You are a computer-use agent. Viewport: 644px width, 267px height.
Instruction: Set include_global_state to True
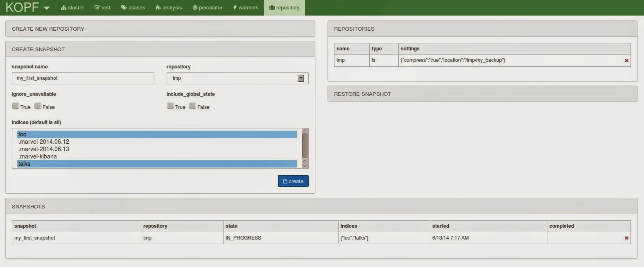click(170, 106)
